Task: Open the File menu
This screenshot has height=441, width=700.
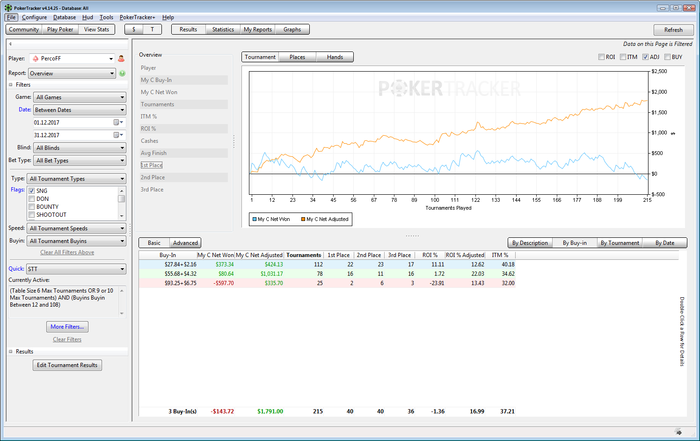Action: (11, 17)
